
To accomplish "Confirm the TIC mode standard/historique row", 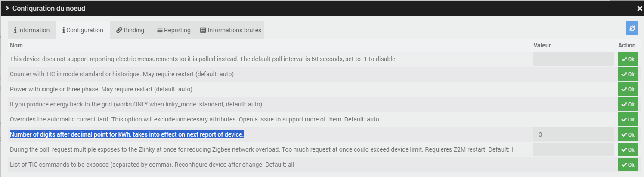I will 628,74.
